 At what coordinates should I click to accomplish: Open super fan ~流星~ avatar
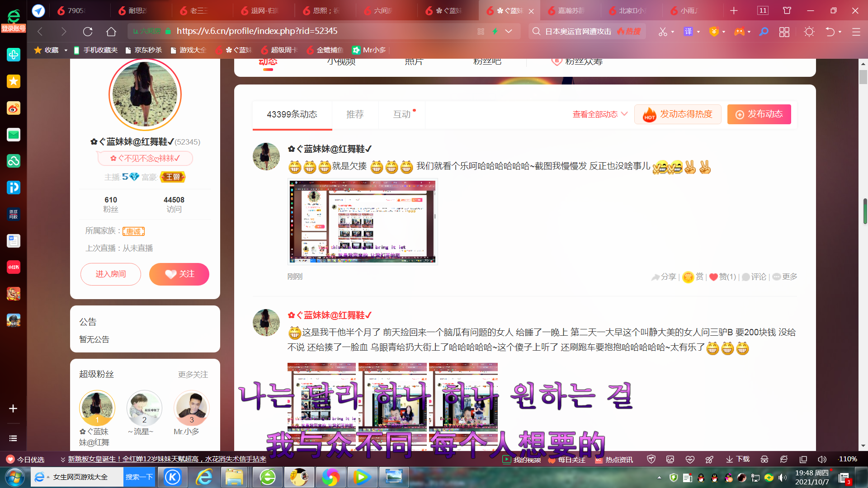[144, 408]
